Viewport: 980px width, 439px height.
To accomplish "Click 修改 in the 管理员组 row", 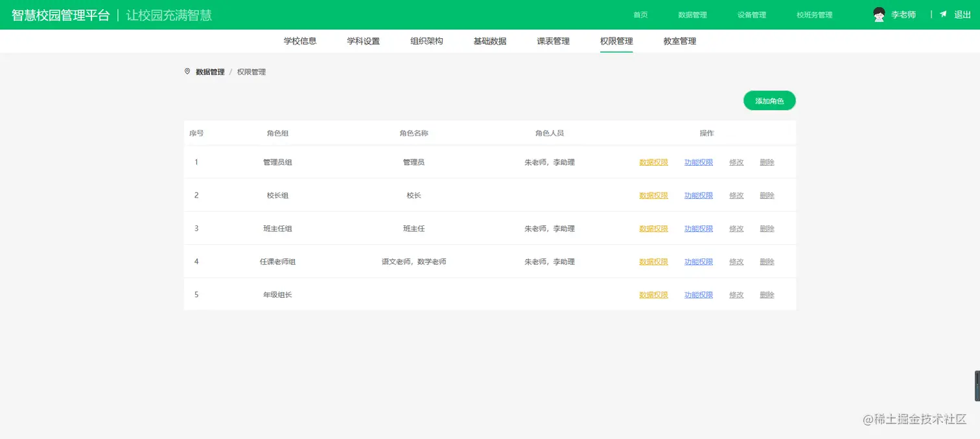I will click(x=736, y=163).
